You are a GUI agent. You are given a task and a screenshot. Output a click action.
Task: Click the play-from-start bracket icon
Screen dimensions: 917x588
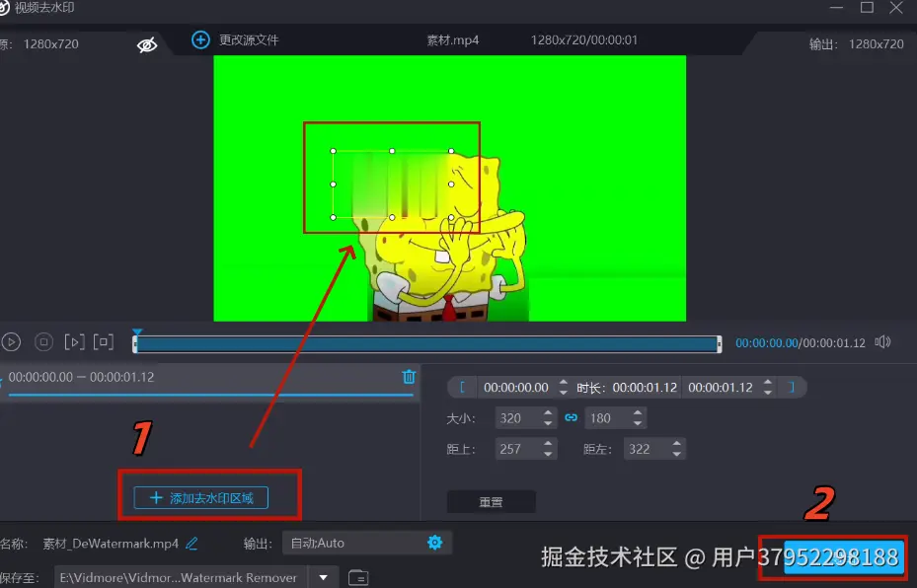click(x=74, y=342)
